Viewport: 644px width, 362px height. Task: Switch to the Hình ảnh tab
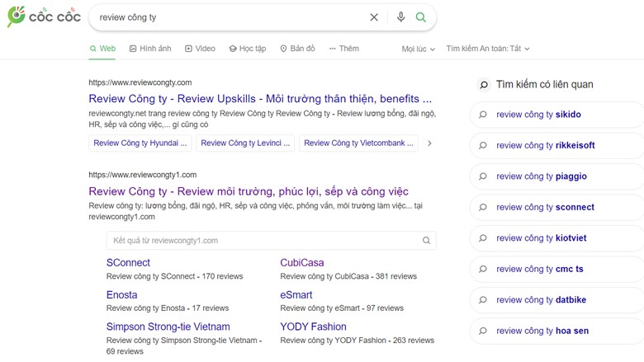tap(150, 49)
